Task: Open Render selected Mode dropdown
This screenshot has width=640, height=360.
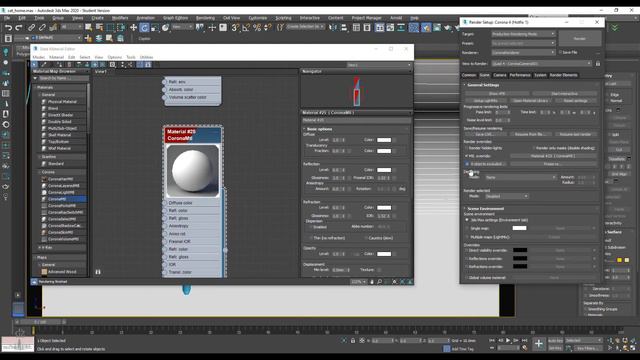Action: (x=507, y=196)
